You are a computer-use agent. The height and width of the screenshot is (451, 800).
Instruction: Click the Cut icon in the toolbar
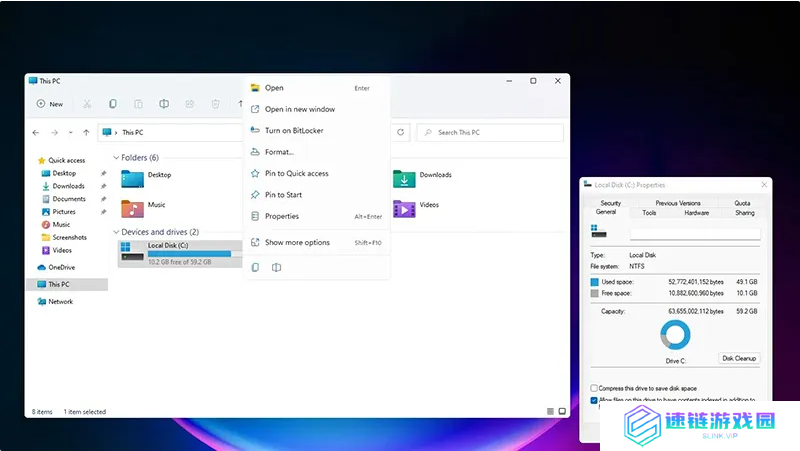coord(87,104)
